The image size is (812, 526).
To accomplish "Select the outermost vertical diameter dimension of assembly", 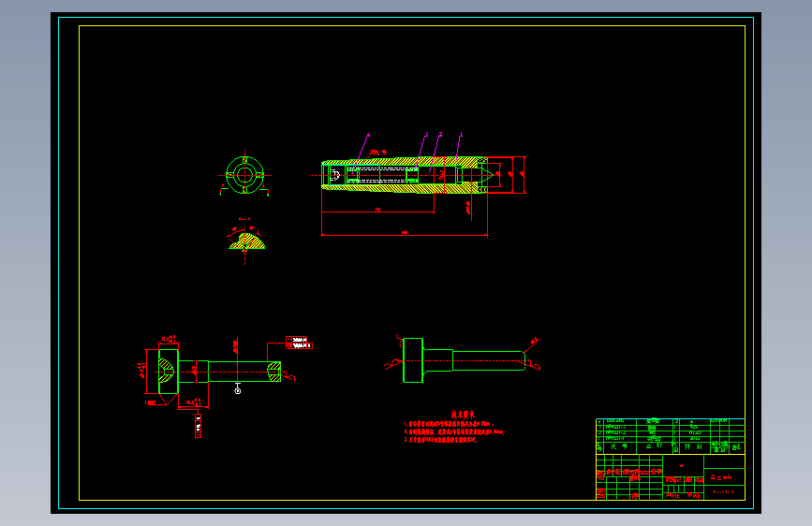I will point(523,175).
